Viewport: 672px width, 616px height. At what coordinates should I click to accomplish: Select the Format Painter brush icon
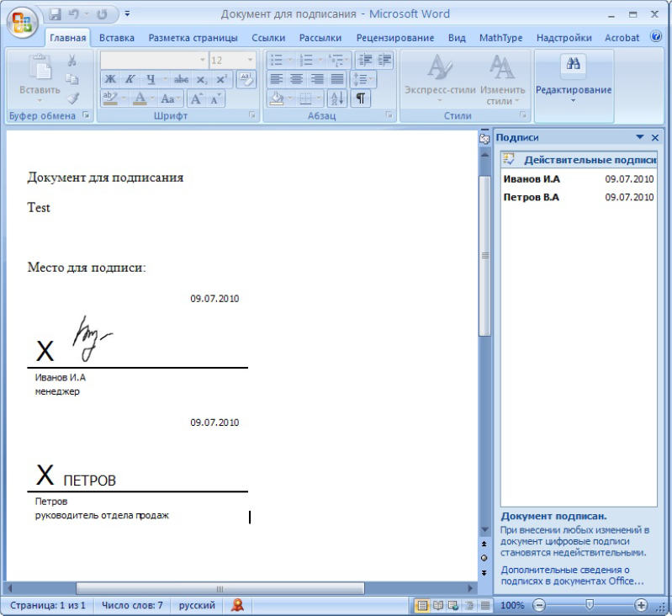click(x=72, y=98)
